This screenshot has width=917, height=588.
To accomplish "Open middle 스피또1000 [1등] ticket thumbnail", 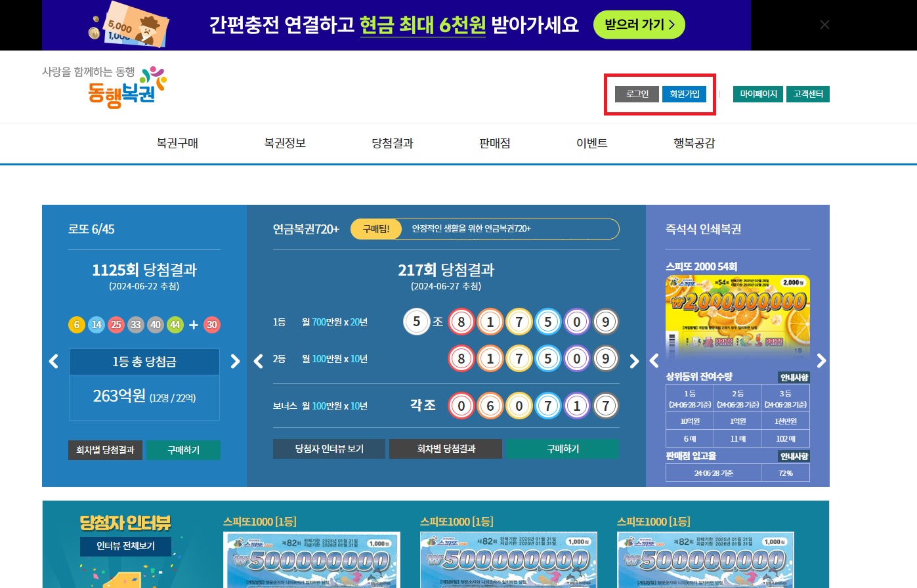I will [509, 560].
